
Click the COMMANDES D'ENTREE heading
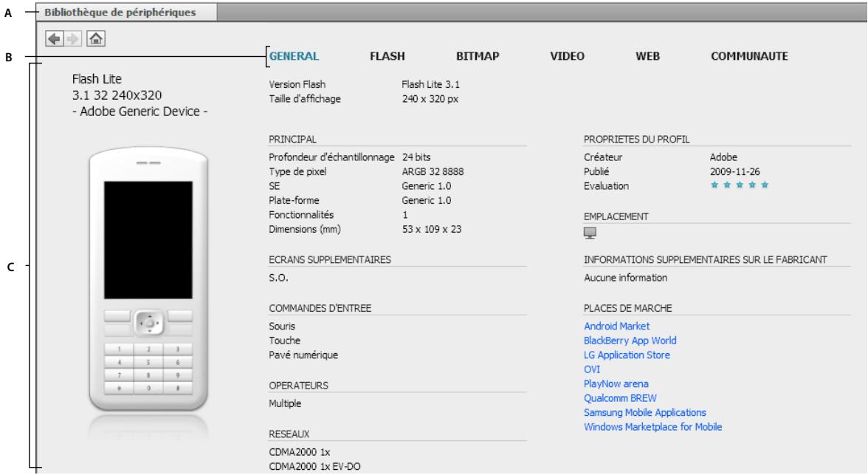(320, 308)
